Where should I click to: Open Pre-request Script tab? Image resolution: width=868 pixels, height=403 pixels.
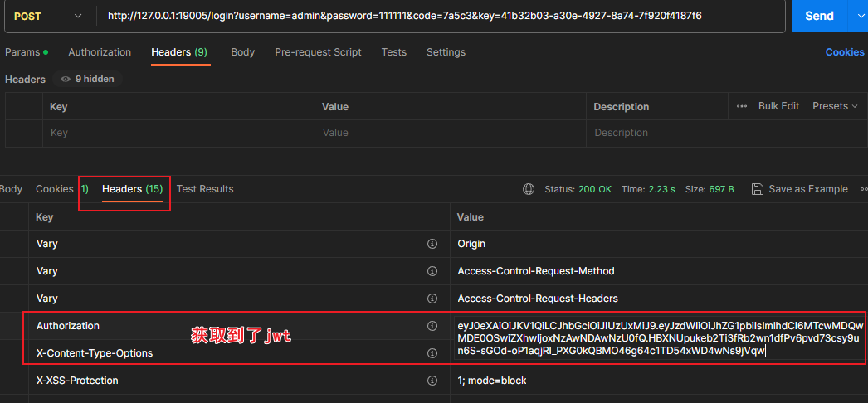point(318,52)
